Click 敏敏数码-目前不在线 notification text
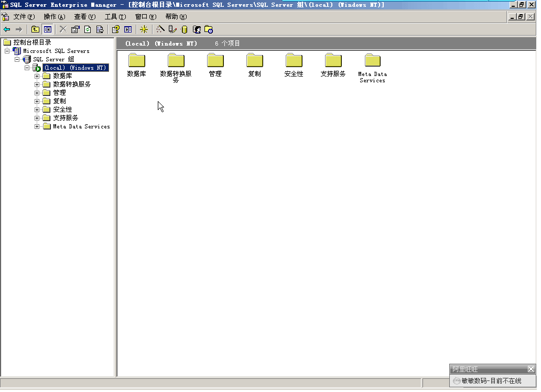The width and height of the screenshot is (541, 392). point(491,381)
